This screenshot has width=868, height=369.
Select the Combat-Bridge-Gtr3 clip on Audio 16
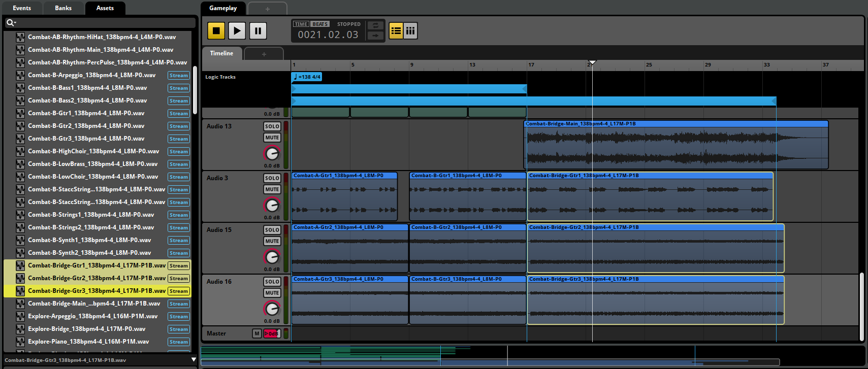pyautogui.click(x=656, y=300)
